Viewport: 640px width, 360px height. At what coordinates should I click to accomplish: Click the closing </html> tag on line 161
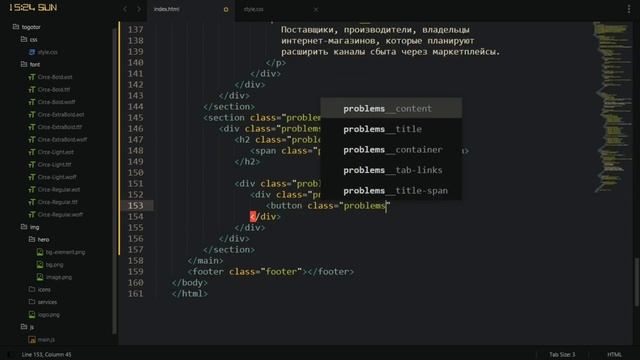(x=190, y=293)
